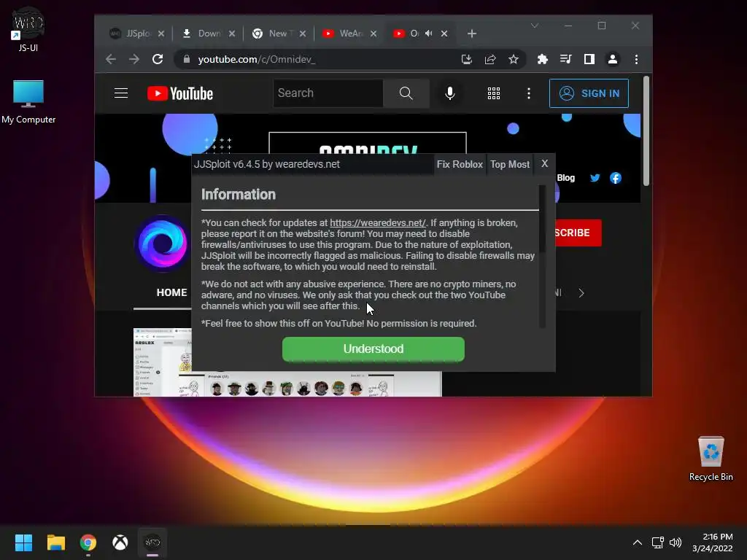Open the channel Blog link
The height and width of the screenshot is (560, 747).
[566, 178]
